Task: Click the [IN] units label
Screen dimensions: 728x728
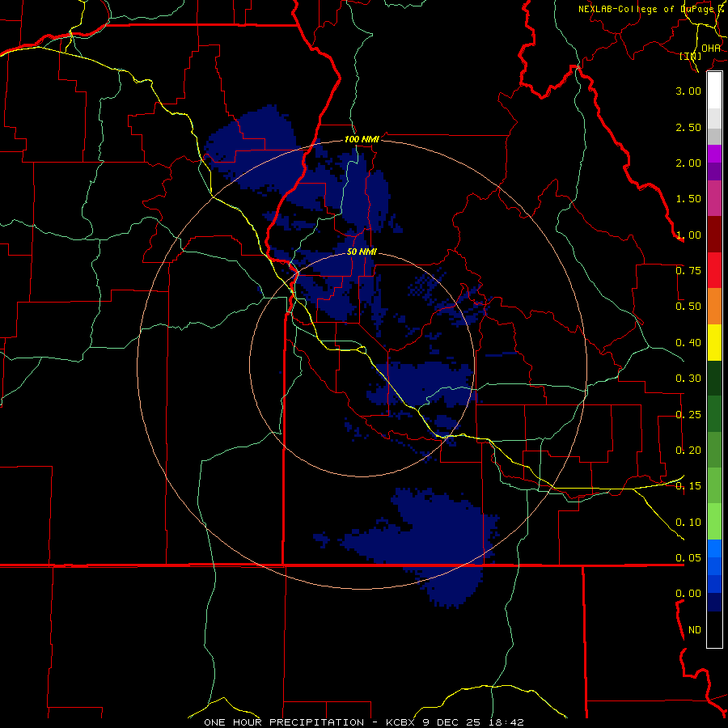Action: click(691, 56)
